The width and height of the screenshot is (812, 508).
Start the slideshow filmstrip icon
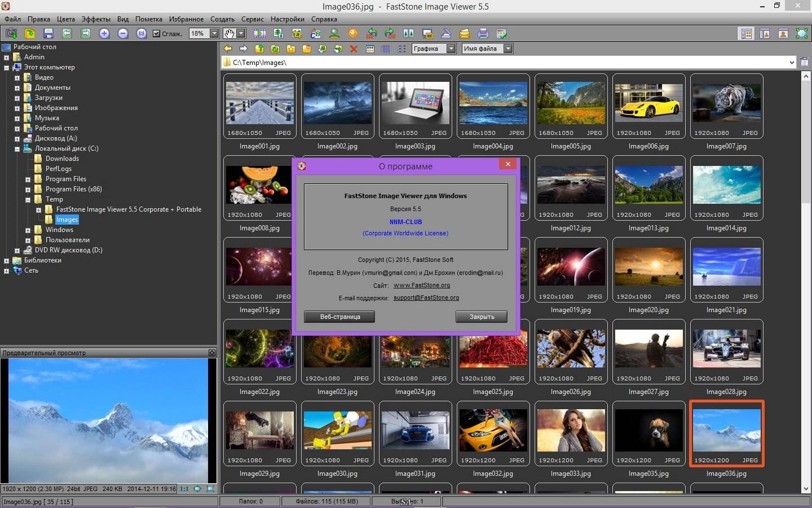(260, 33)
